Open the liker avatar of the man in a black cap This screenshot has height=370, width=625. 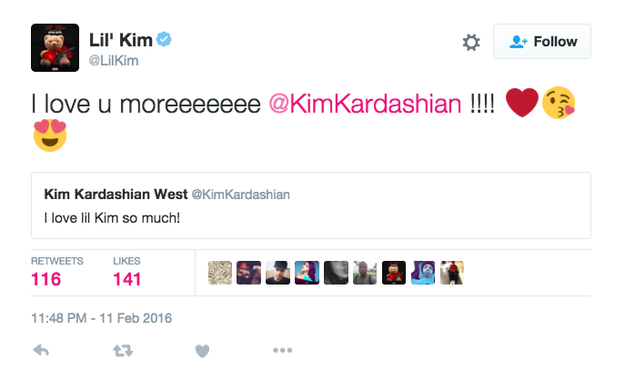pyautogui.click(x=278, y=273)
